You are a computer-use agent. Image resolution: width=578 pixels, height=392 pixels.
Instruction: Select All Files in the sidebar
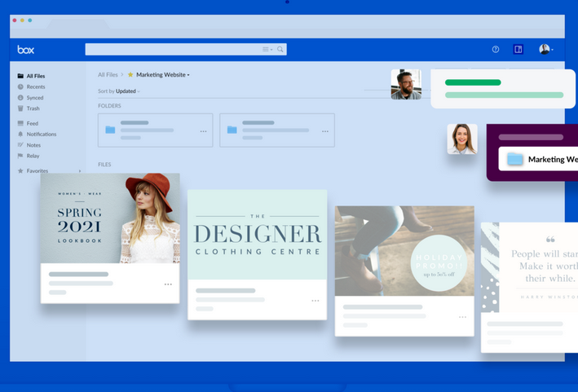coord(35,76)
